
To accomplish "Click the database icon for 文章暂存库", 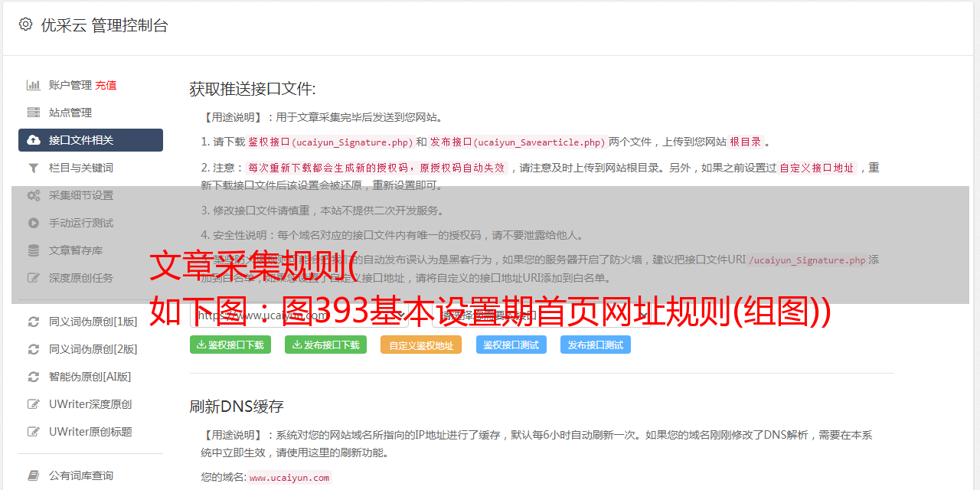I will pos(34,250).
